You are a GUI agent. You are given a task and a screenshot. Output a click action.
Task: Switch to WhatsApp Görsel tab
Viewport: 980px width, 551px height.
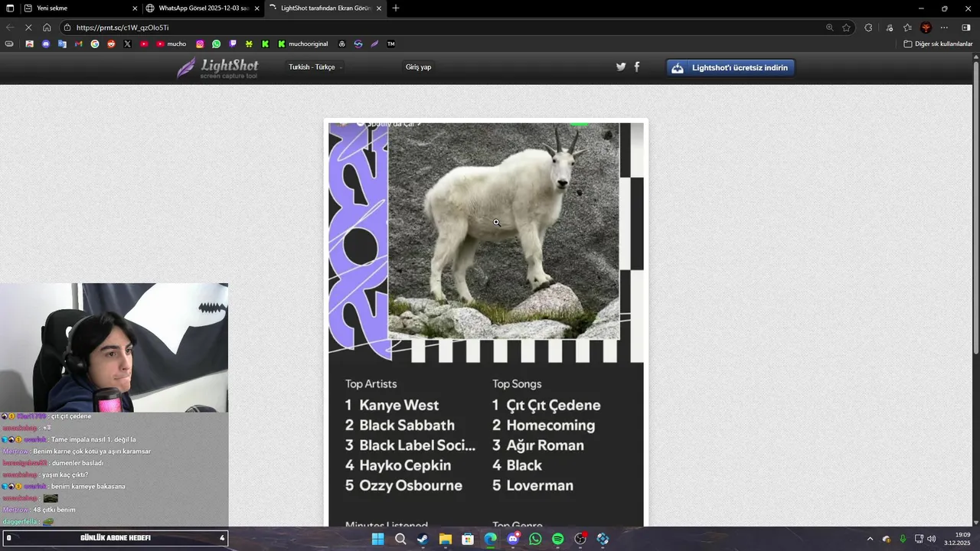coord(204,8)
